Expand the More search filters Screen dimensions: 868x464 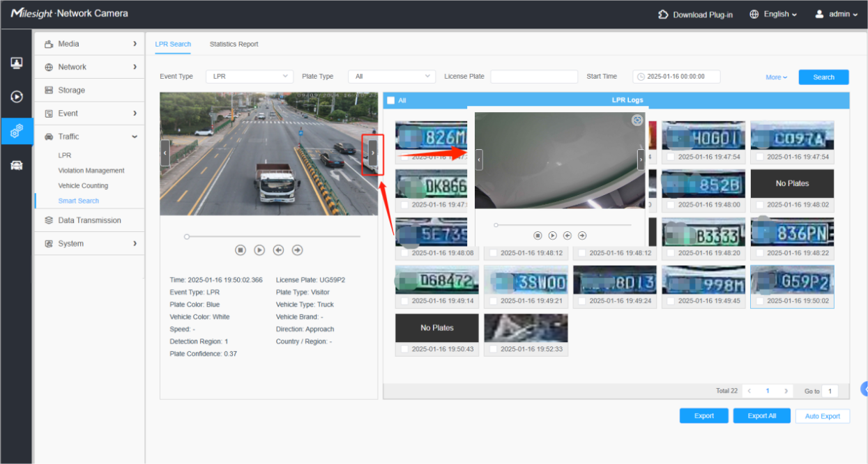point(776,77)
